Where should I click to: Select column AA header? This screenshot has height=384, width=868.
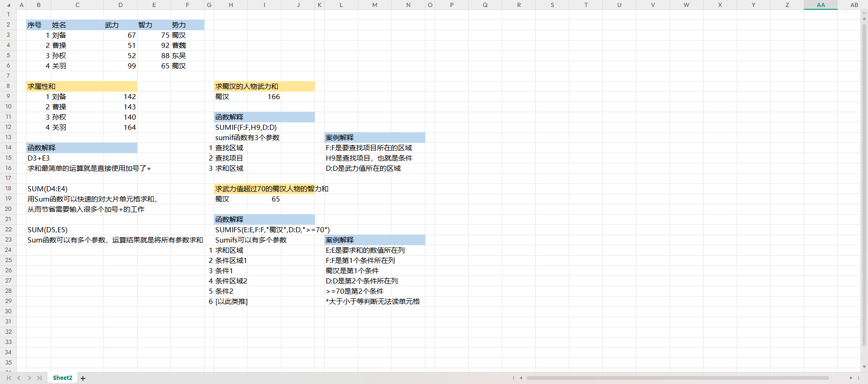[820, 5]
